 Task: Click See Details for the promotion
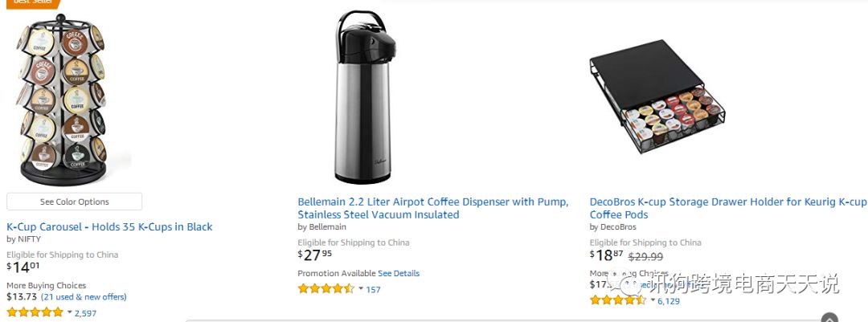coord(399,273)
